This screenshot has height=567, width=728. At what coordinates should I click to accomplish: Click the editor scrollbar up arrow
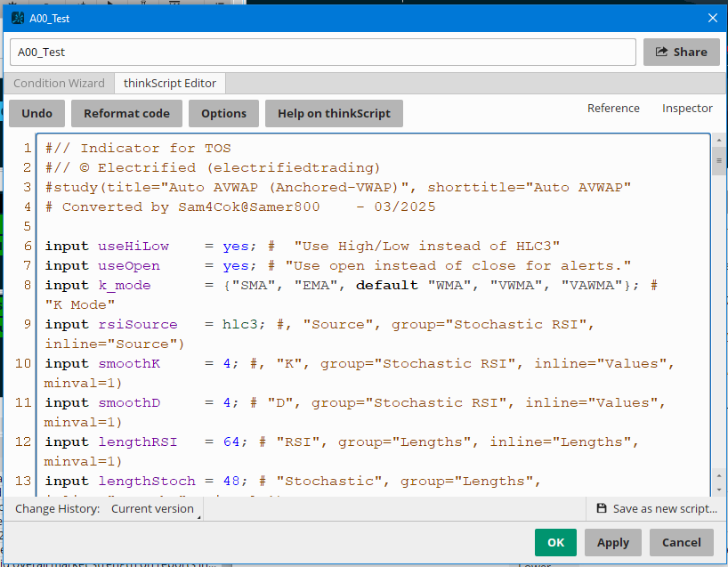pos(717,141)
